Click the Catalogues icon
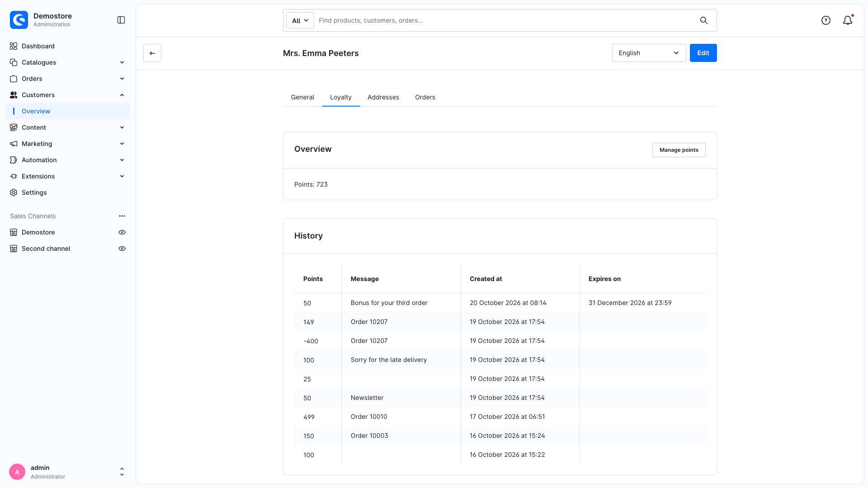This screenshot has width=868, height=488. (14, 62)
